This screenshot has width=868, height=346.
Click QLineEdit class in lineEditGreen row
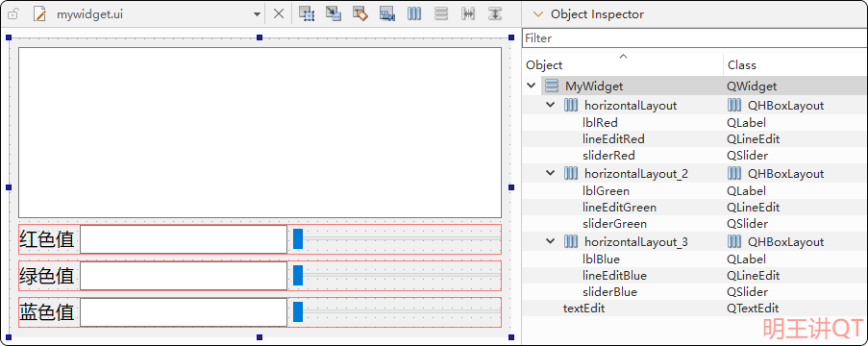pyautogui.click(x=754, y=208)
